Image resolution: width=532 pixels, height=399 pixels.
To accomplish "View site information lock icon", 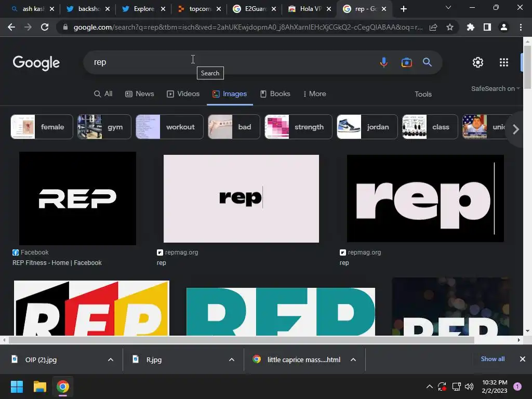I will point(65,27).
